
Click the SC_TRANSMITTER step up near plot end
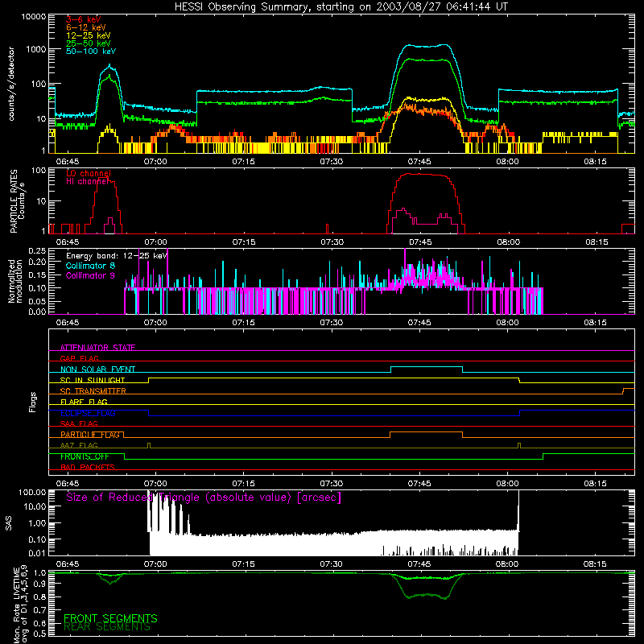pyautogui.click(x=629, y=389)
